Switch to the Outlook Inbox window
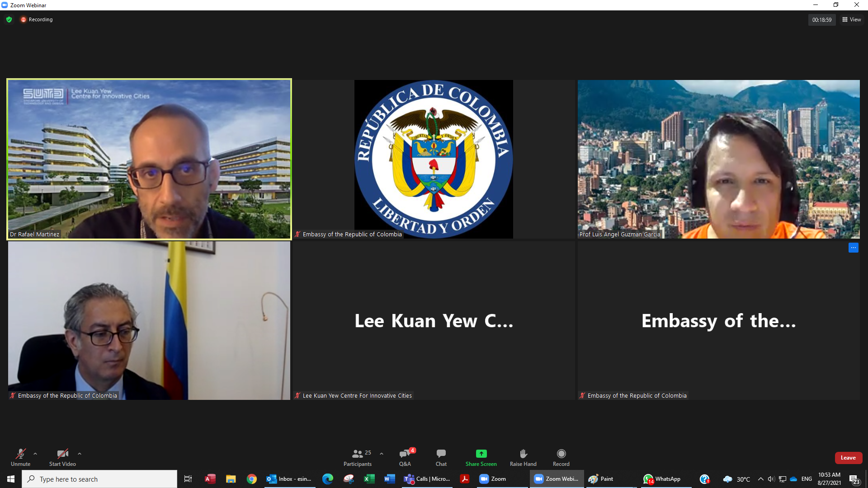Screen dimensions: 868x488 [289, 479]
